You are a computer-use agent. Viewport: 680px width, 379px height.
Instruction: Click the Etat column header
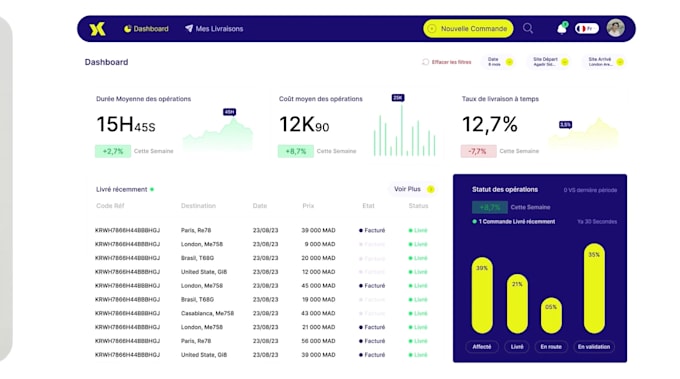(x=368, y=206)
